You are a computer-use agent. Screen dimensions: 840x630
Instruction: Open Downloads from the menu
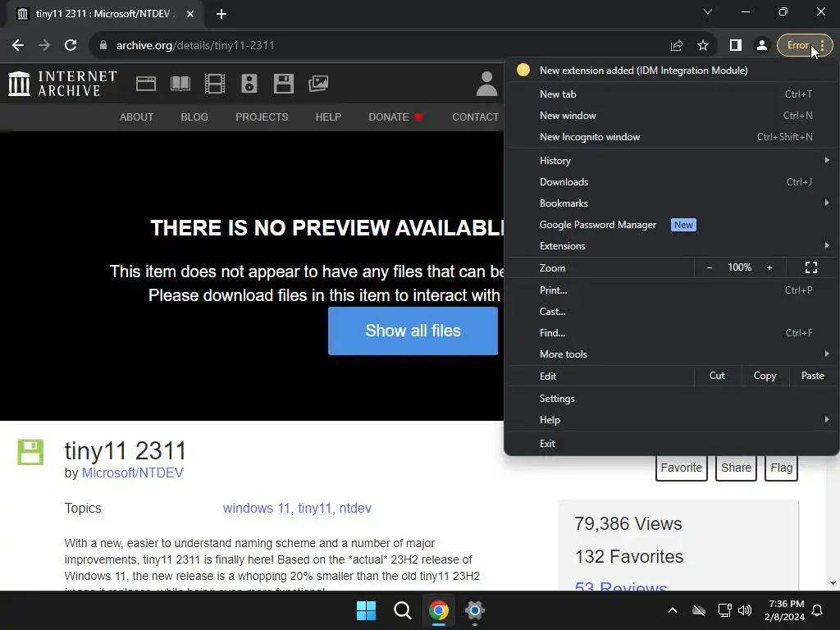coord(673,182)
